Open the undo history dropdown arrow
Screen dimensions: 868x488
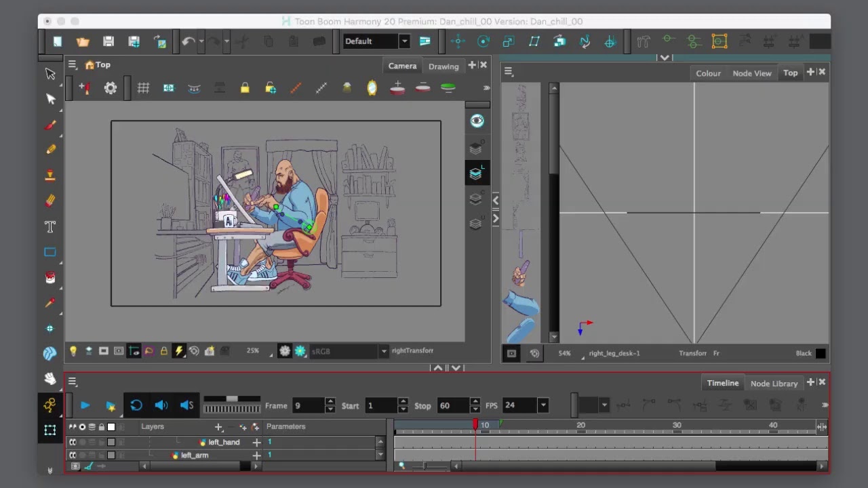pyautogui.click(x=201, y=41)
